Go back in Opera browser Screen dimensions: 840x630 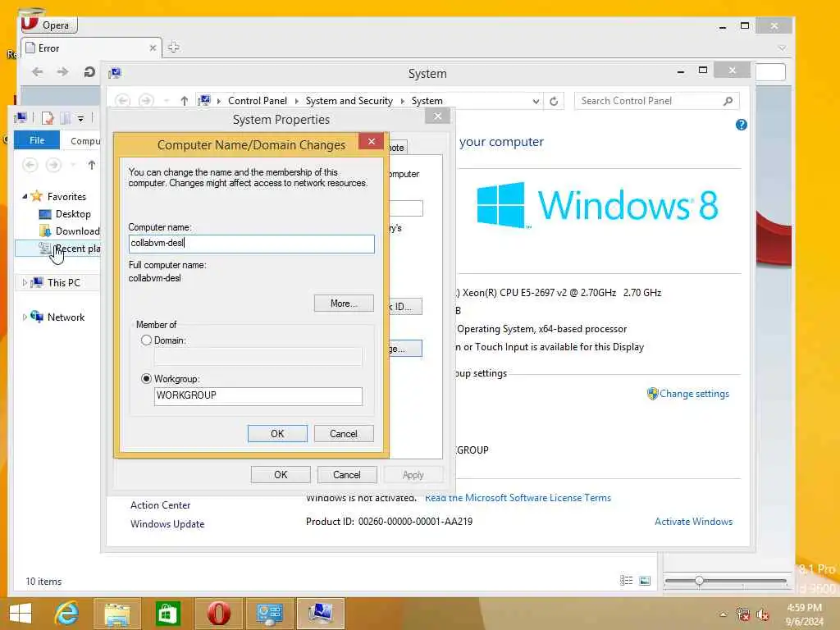38,72
